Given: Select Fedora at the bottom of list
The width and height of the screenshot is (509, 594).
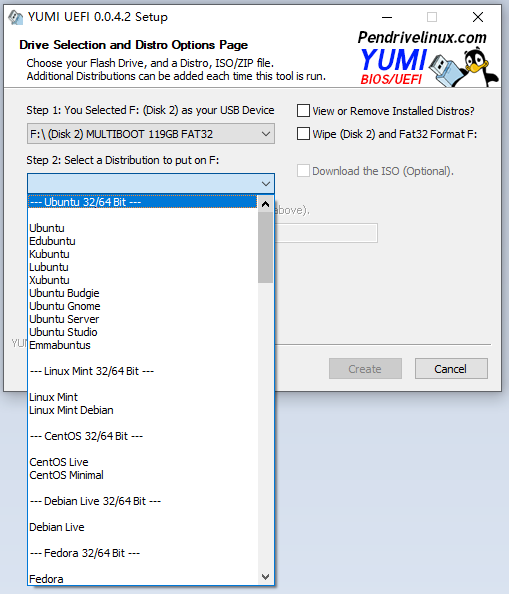Looking at the screenshot, I should pos(46,579).
